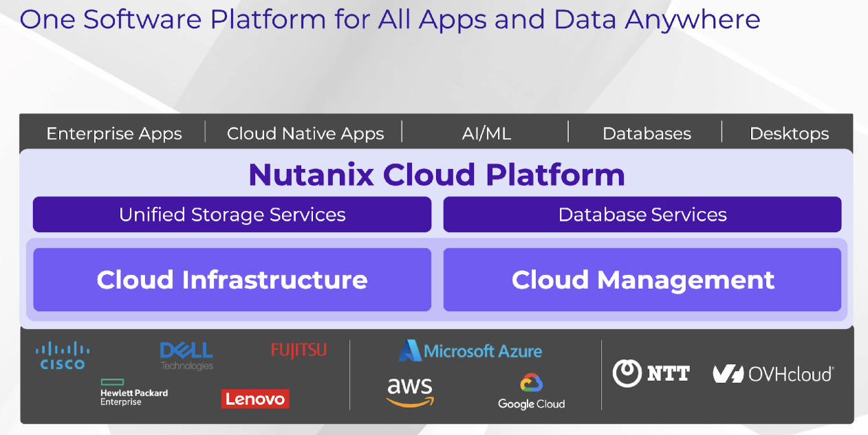
Task: Click the AWS logo
Action: click(x=410, y=392)
